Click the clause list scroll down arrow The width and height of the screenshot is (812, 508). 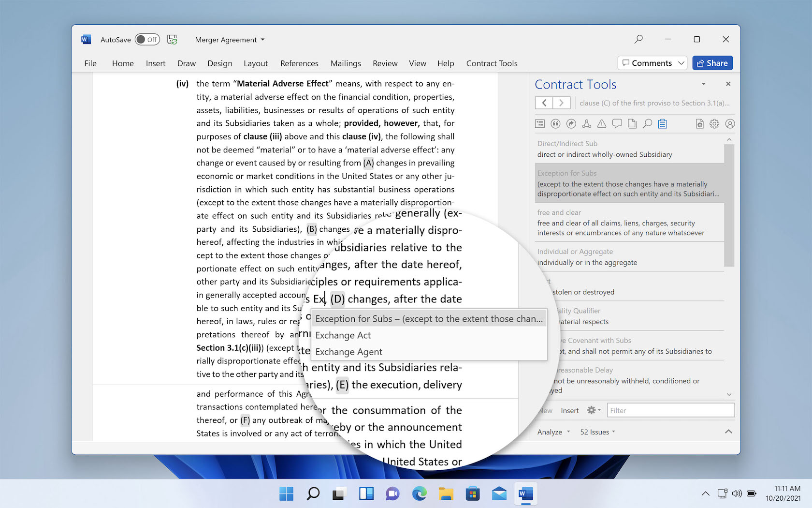pos(729,394)
